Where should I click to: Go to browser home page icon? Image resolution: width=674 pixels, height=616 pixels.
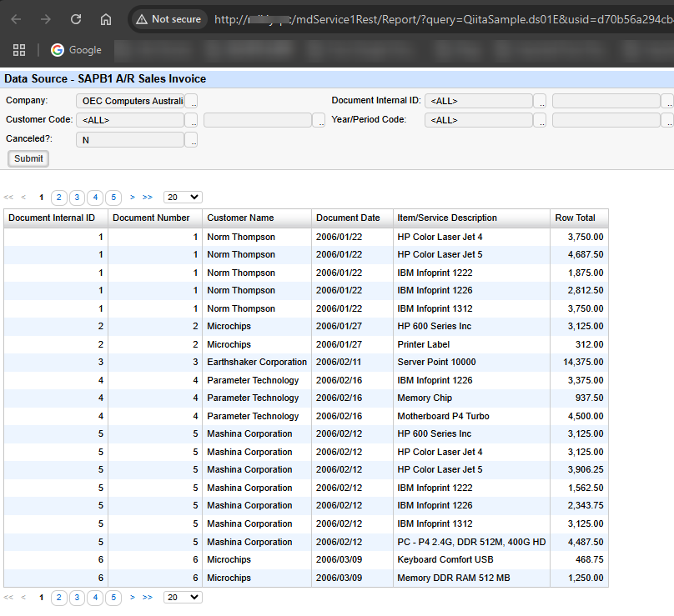(x=106, y=19)
